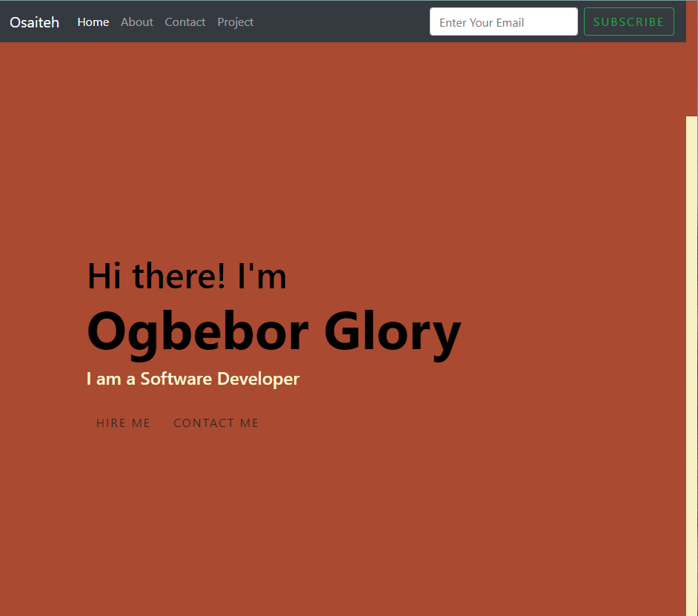
Task: Click the "Hi there! I'm" heading
Action: coord(187,276)
